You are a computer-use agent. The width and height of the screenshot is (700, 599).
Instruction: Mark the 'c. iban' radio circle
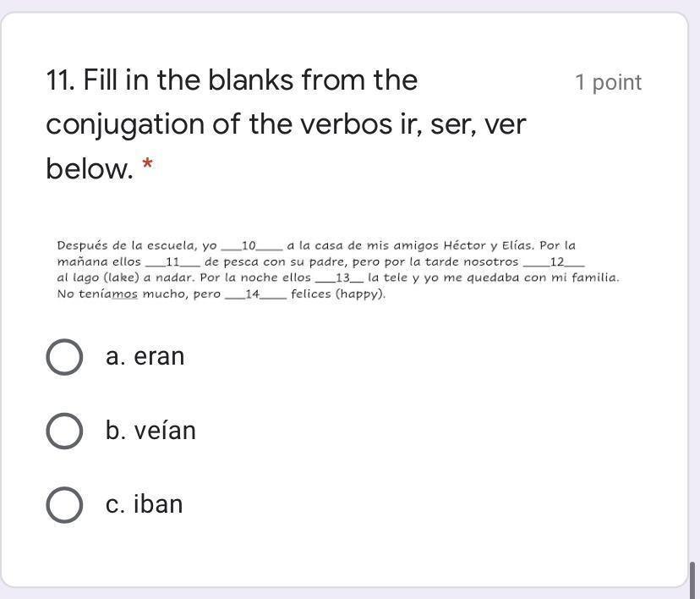pos(64,505)
